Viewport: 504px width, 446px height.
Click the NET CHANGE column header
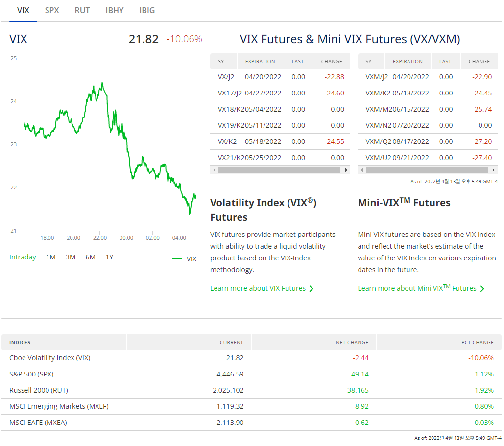(314, 343)
